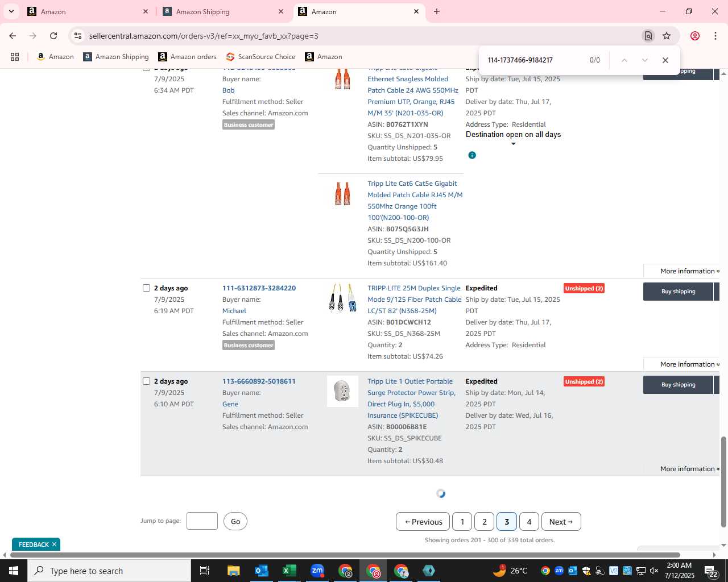The width and height of the screenshot is (728, 582).
Task: Go to next find result arrow
Action: (644, 60)
